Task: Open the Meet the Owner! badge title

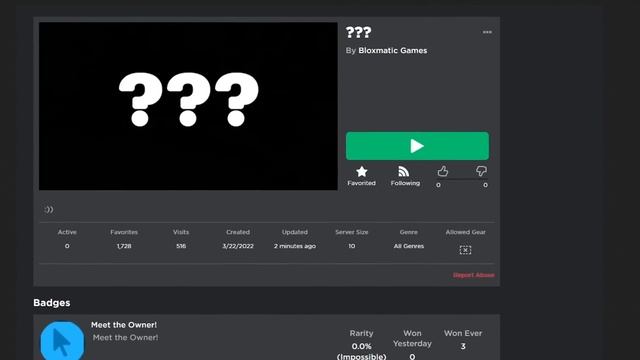Action: coord(124,325)
